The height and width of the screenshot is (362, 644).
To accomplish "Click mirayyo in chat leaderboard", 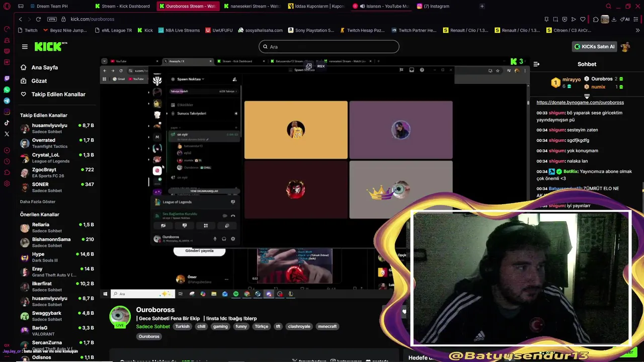I will (x=571, y=79).
